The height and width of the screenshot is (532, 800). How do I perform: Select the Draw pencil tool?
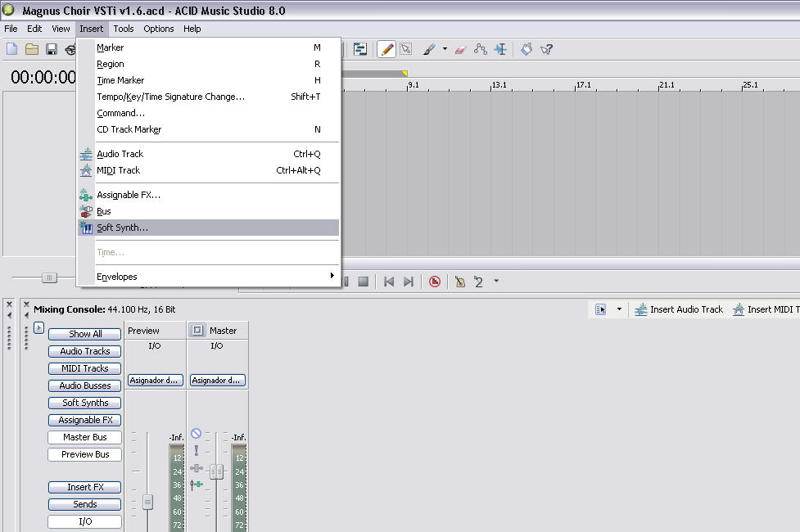click(x=386, y=49)
